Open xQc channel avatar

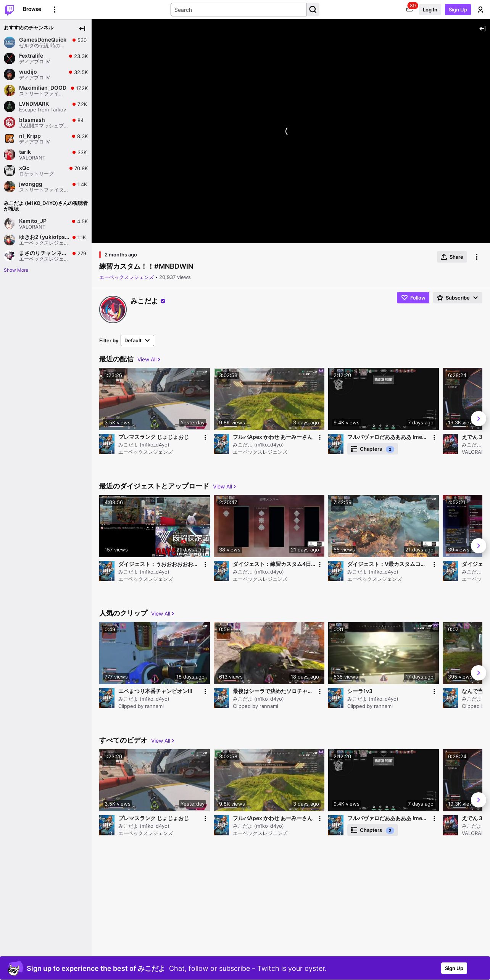coord(10,171)
